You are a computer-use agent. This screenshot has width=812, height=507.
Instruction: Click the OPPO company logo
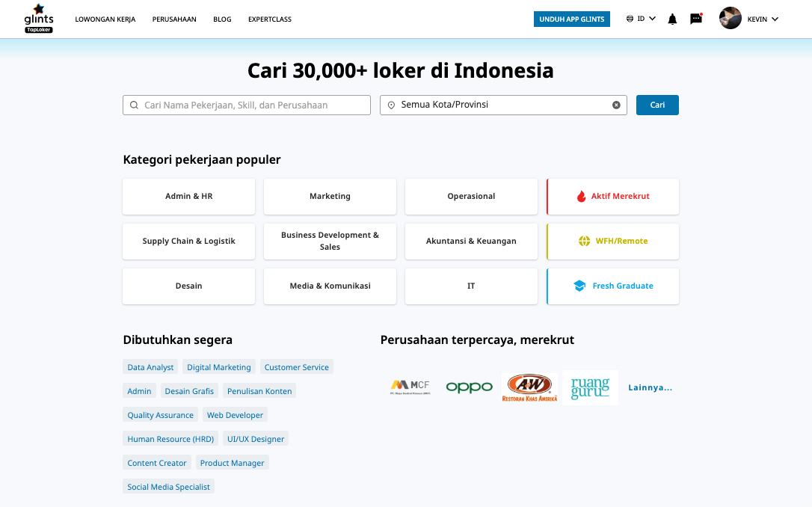(x=470, y=387)
